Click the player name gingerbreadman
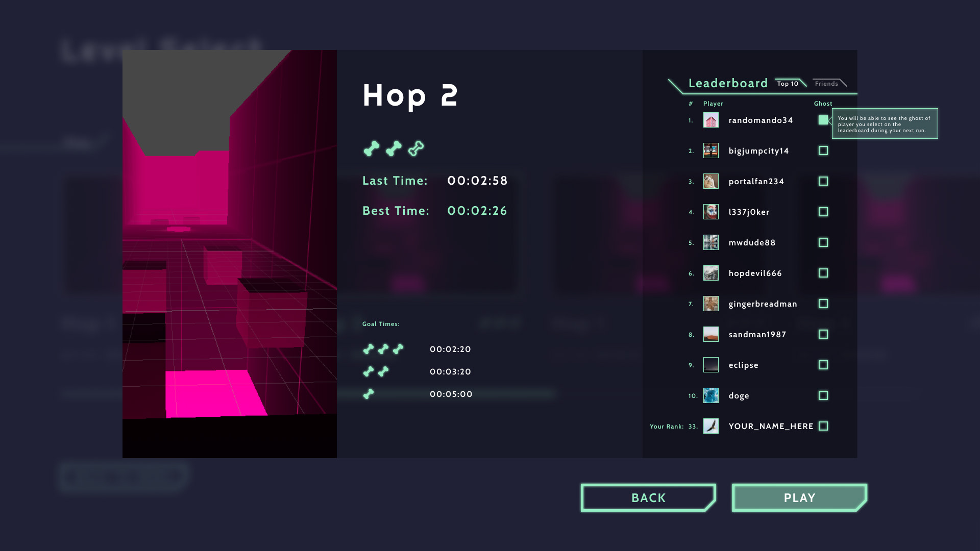This screenshot has width=980, height=551. coord(763,304)
